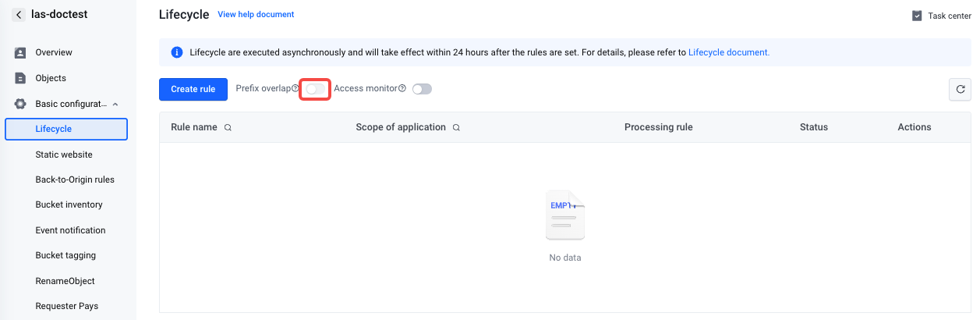Viewport: 980px width, 320px height.
Task: Search Scope of application magnifier icon
Action: [456, 127]
